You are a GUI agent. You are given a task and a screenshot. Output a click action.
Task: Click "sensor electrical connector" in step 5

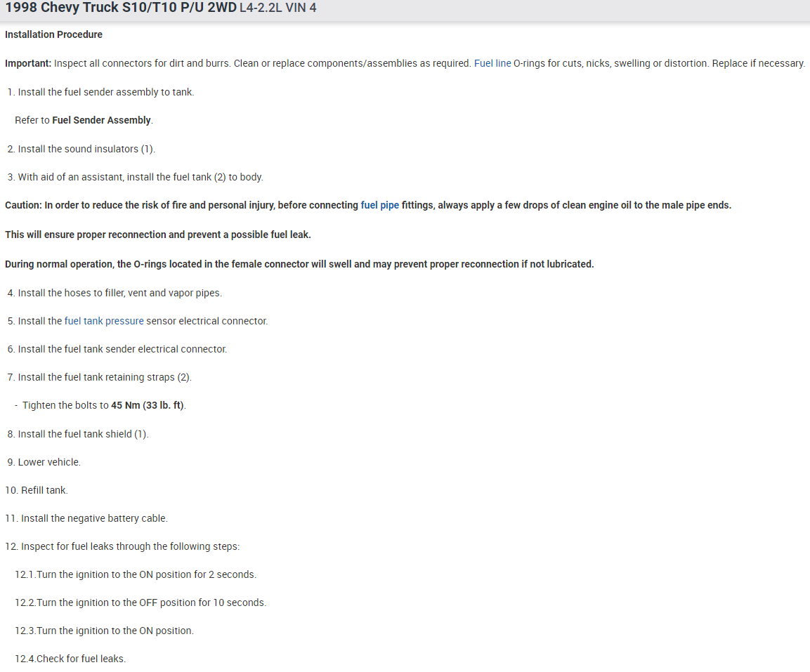[x=207, y=322]
